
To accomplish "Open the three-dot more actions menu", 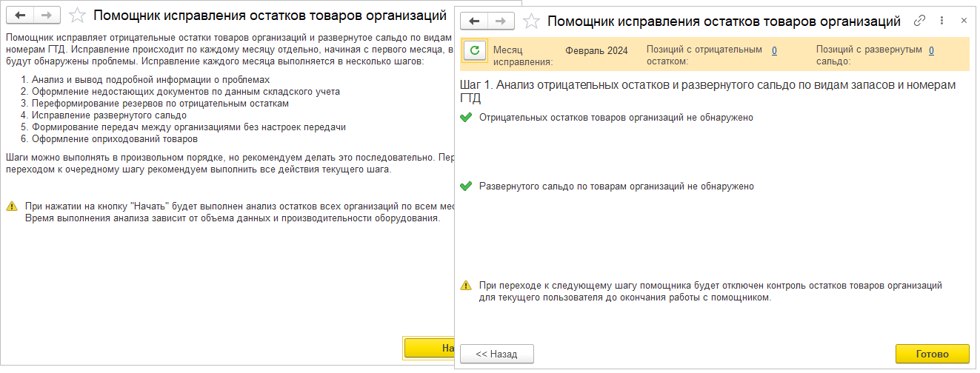I will [941, 21].
